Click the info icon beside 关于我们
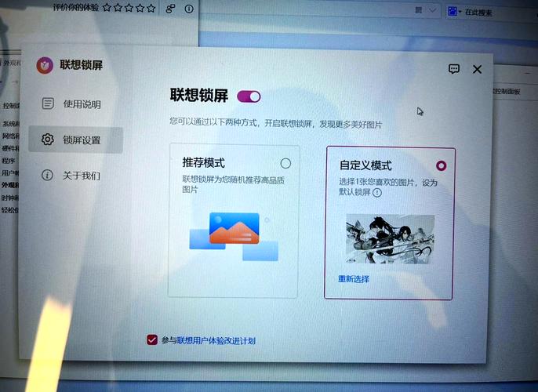This screenshot has height=392, width=538. [47, 176]
